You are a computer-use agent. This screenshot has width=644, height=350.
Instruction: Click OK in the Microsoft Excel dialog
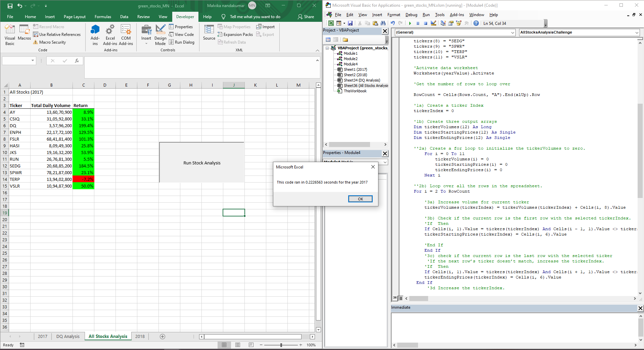tap(360, 199)
